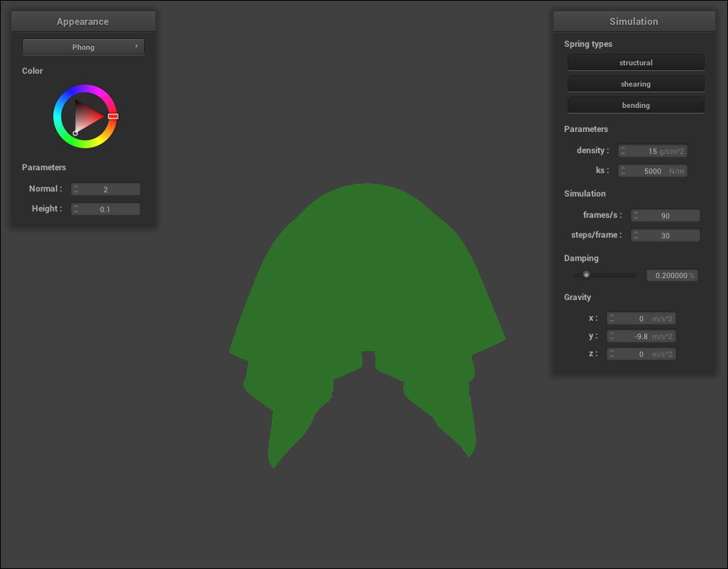
Task: Adjust the Damping slider handle
Action: pos(586,275)
